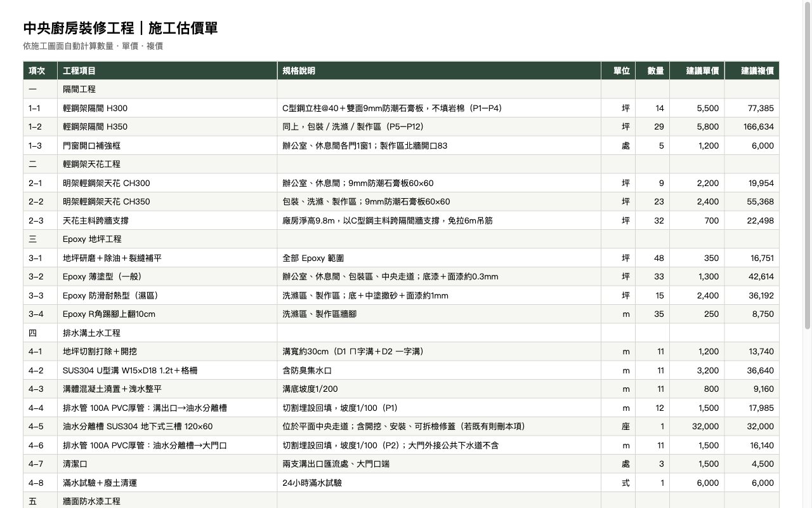Click the spec 全部 Epoxy 範圍

click(x=313, y=258)
